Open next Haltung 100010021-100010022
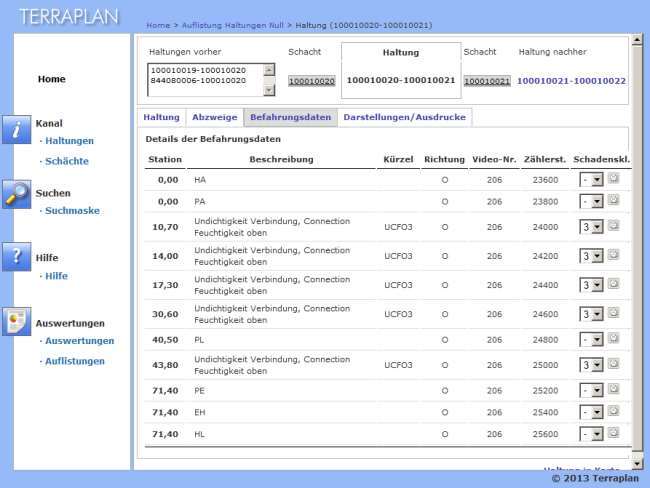Viewport: 650px width, 488px height. pyautogui.click(x=571, y=81)
